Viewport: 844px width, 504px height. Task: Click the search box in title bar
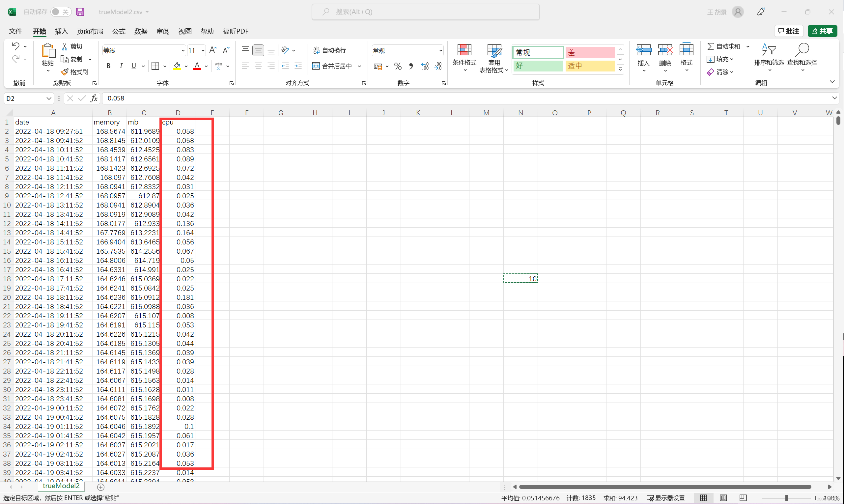pyautogui.click(x=425, y=12)
